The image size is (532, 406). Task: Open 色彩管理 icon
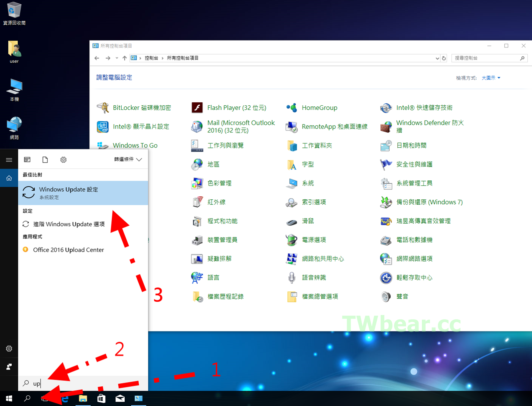click(197, 183)
